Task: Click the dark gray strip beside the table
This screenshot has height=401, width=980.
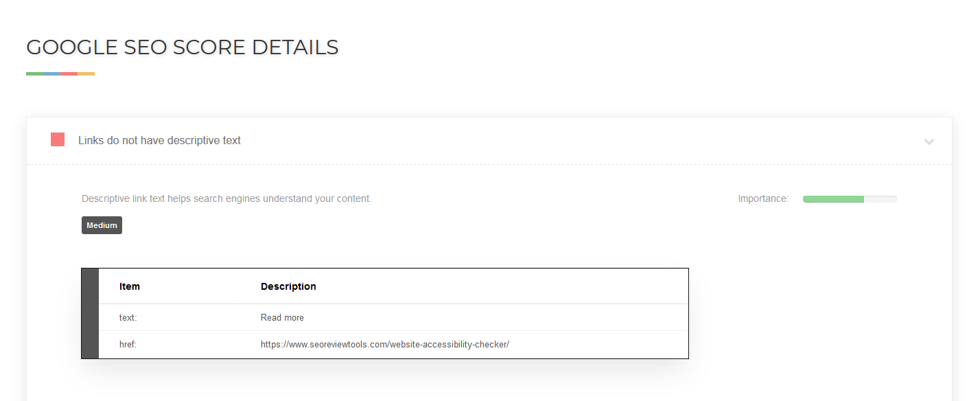Action: (90, 313)
